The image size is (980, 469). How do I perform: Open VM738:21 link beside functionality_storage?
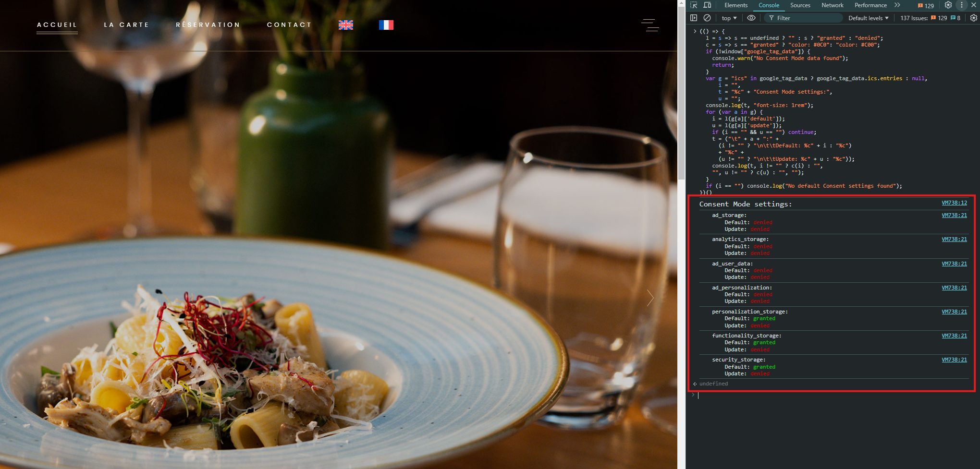(954, 336)
